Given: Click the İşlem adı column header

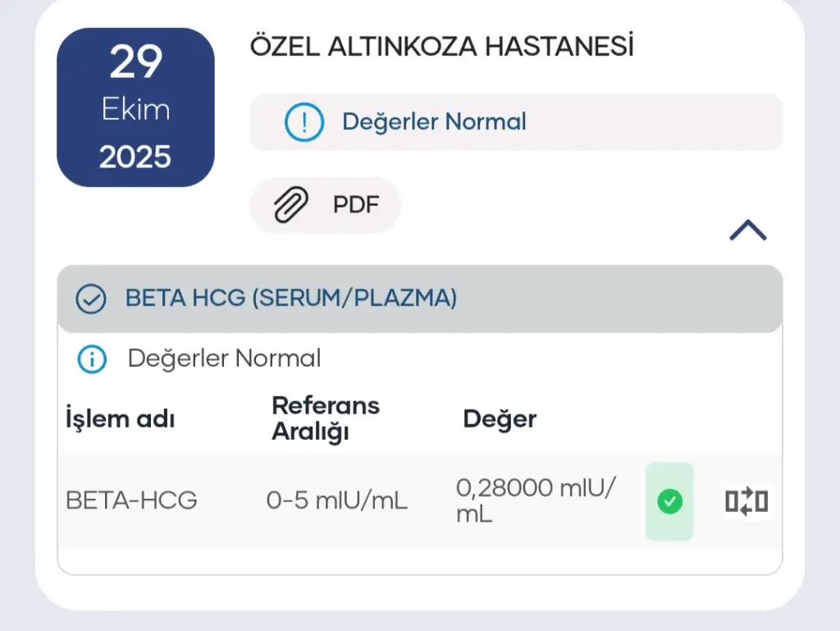Looking at the screenshot, I should click(x=120, y=418).
